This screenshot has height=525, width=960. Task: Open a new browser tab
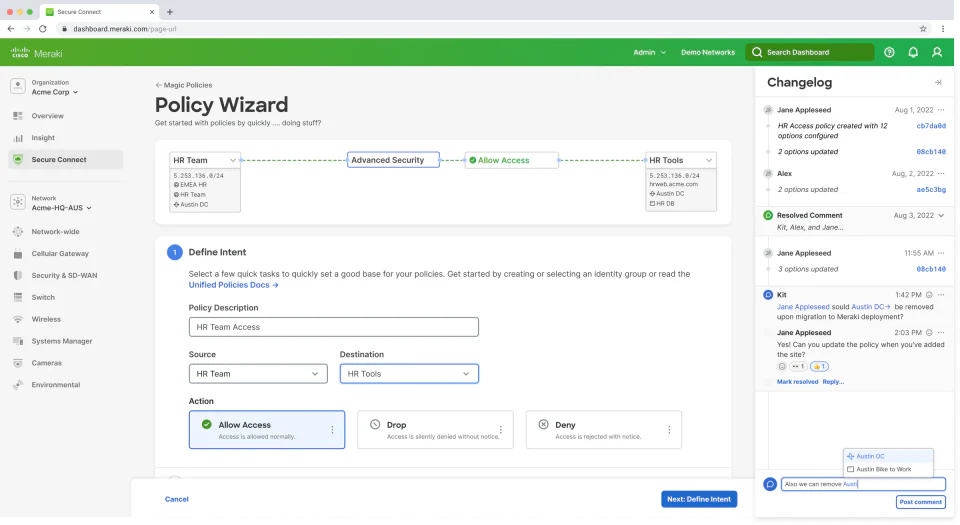(170, 12)
